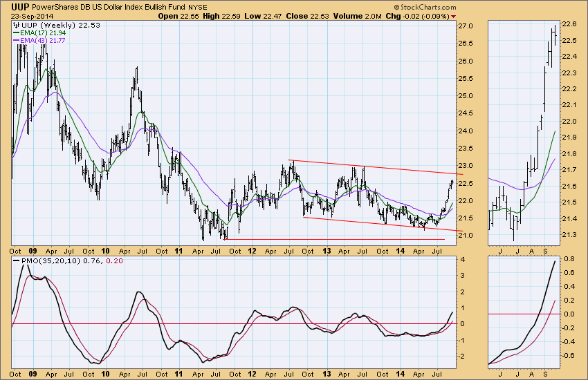Click the -0.2 label on the PMO zoom axis
The image size is (588, 380).
568,328
